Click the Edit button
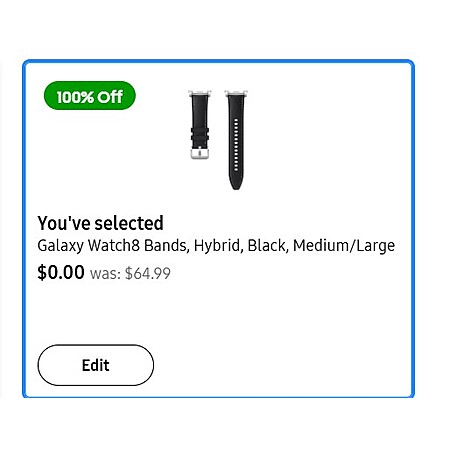Image resolution: width=450 pixels, height=450 pixels. tap(96, 365)
